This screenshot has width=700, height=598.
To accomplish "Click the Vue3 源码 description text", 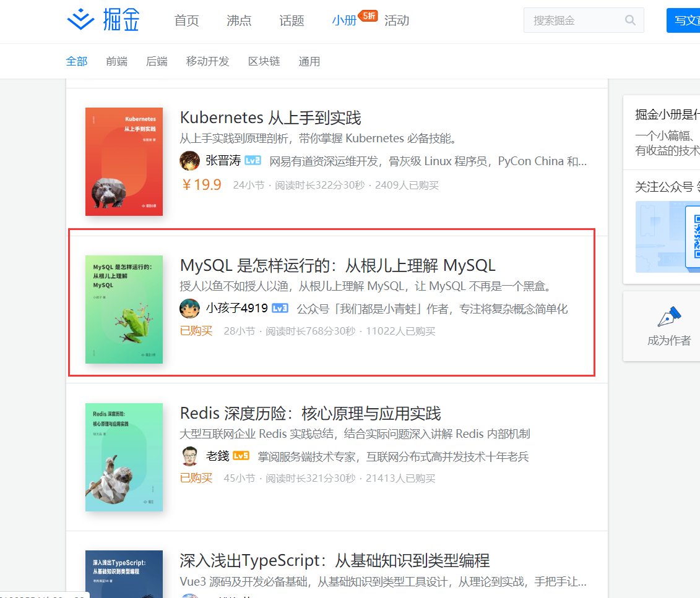I will (x=383, y=581).
